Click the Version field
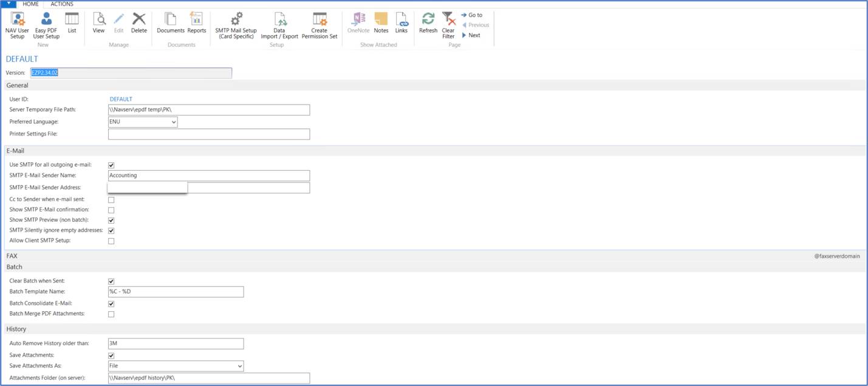 [131, 73]
